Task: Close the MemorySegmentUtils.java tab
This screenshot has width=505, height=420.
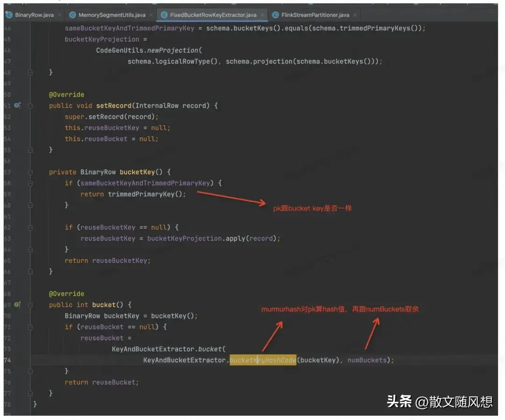Action: coord(151,15)
